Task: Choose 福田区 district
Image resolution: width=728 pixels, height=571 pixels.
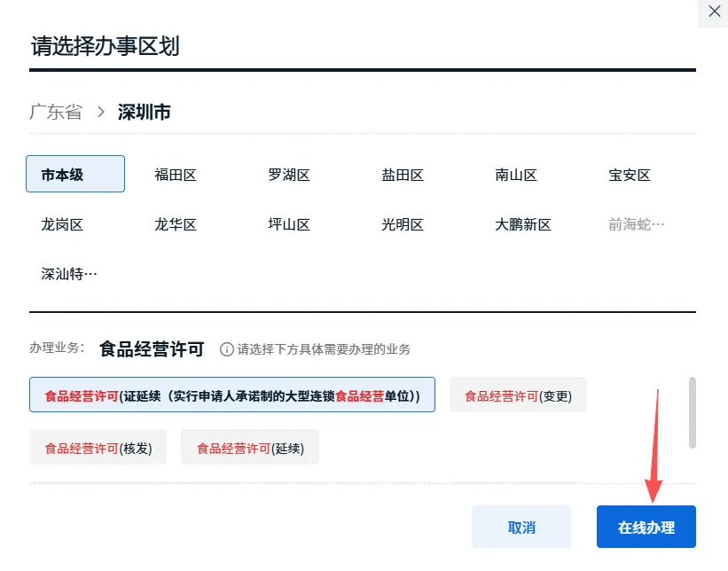Action: click(176, 175)
